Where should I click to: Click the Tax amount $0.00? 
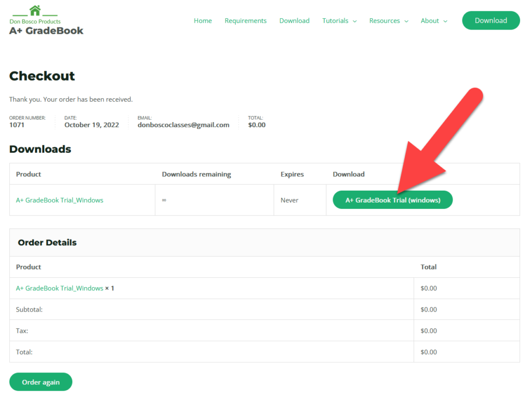tap(429, 331)
